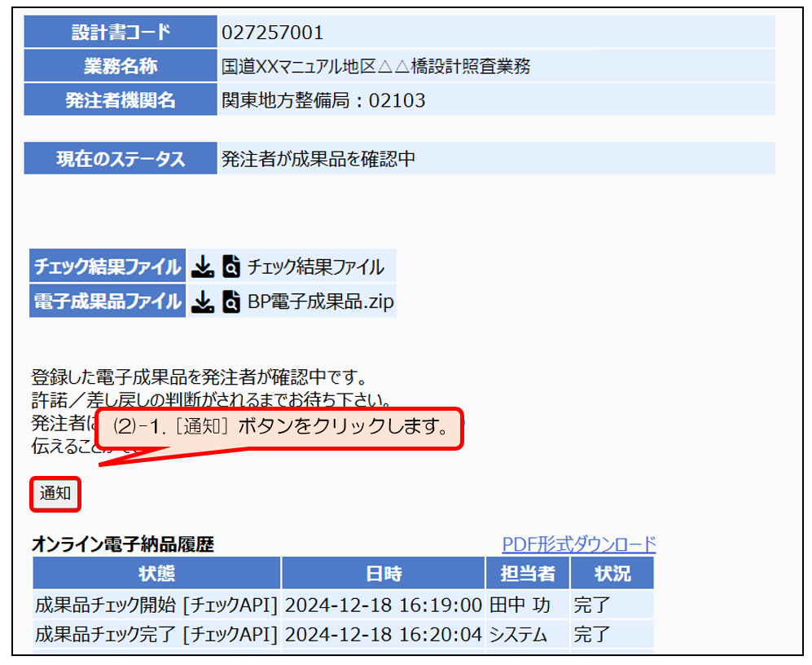Open the PDF形式ダウンロード link
Screen dimensions: 812x665
[x=578, y=544]
